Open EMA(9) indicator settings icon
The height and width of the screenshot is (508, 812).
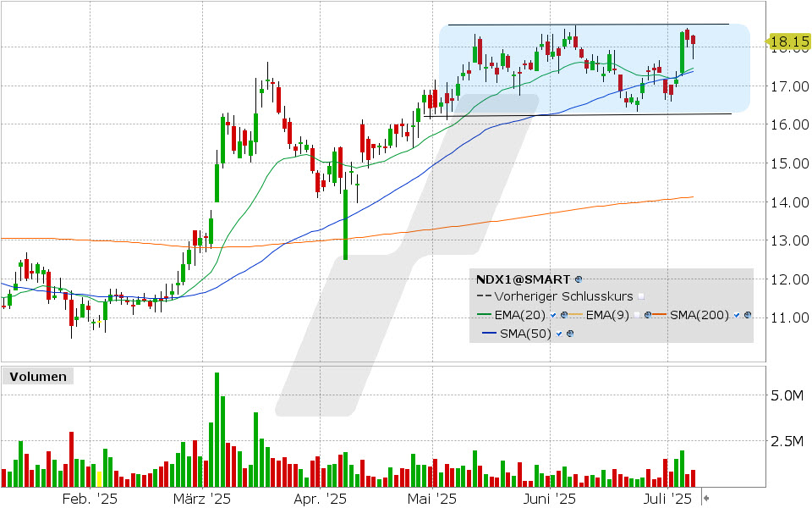click(x=648, y=315)
